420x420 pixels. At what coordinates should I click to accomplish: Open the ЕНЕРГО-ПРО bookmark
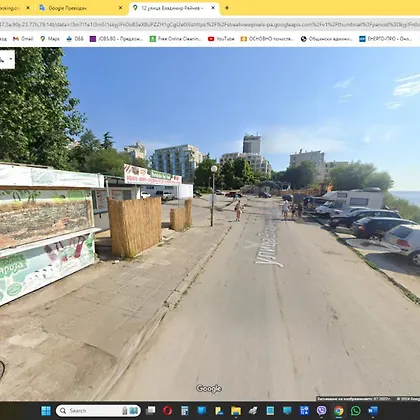[x=385, y=39]
